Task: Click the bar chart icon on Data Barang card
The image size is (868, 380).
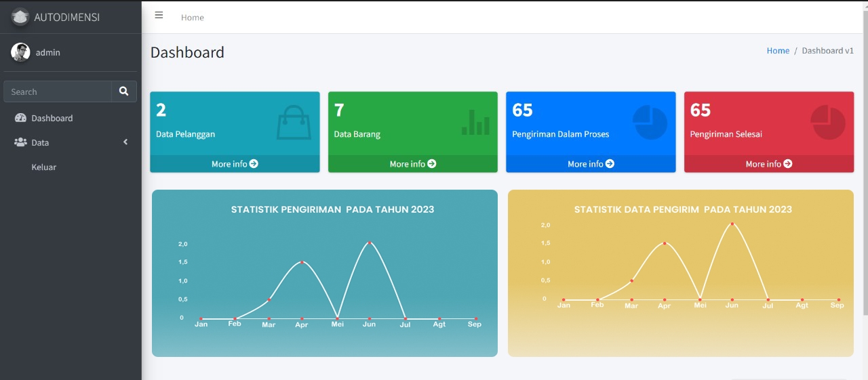Action: [475, 122]
